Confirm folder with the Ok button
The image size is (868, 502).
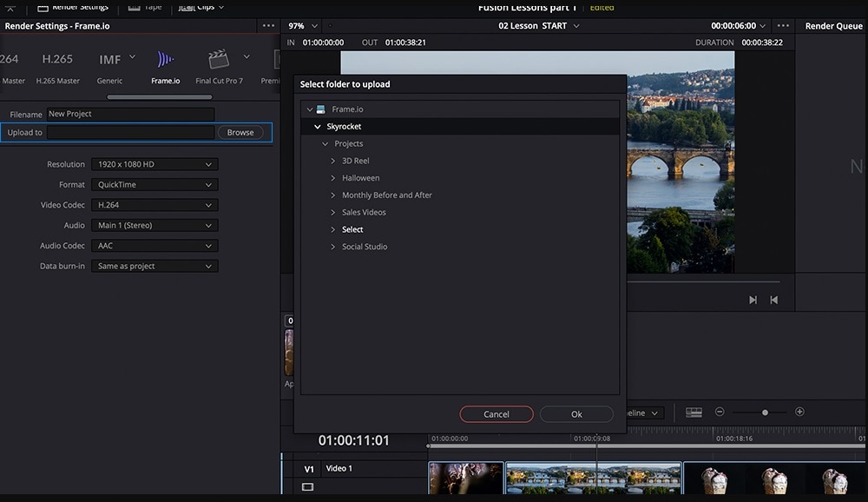(576, 414)
